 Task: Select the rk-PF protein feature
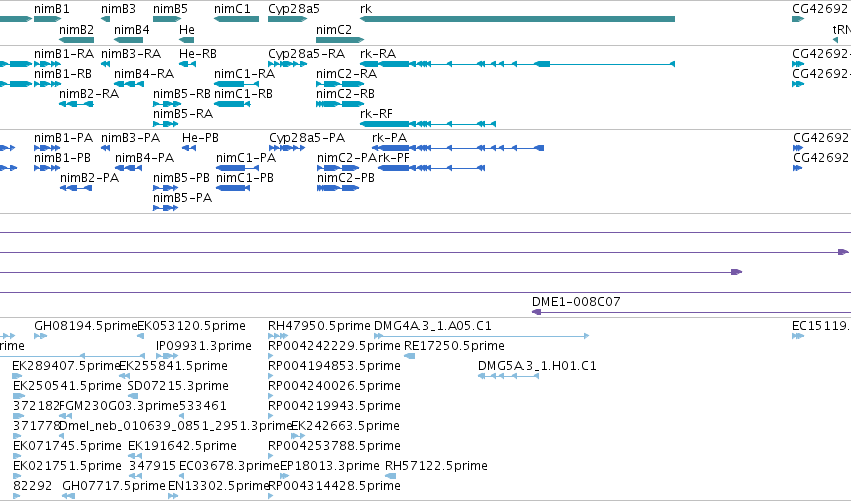click(431, 168)
